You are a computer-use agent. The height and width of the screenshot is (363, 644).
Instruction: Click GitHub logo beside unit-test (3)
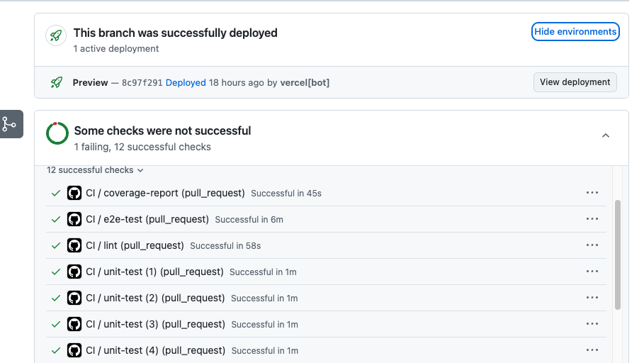tap(74, 324)
